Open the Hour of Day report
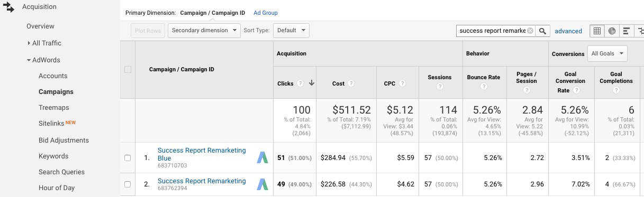 (57, 188)
